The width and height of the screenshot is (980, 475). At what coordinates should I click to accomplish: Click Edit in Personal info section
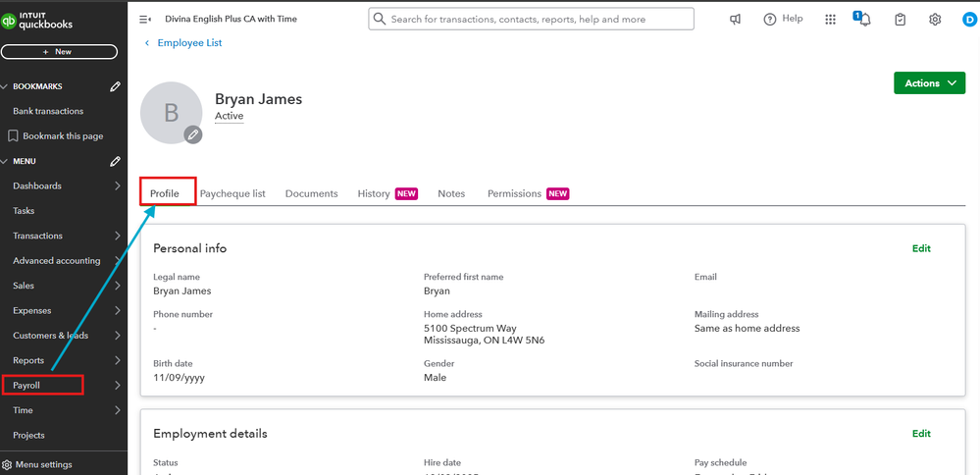(921, 248)
